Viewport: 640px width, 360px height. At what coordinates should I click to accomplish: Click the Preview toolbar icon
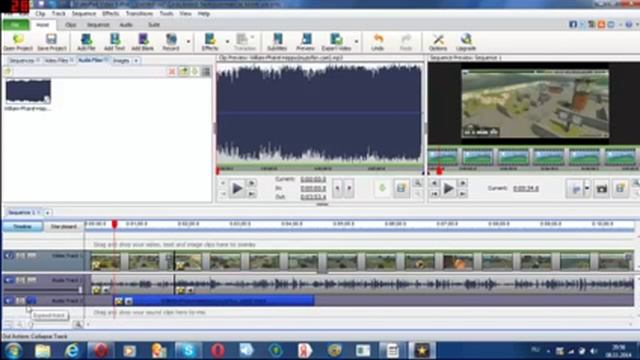(305, 42)
